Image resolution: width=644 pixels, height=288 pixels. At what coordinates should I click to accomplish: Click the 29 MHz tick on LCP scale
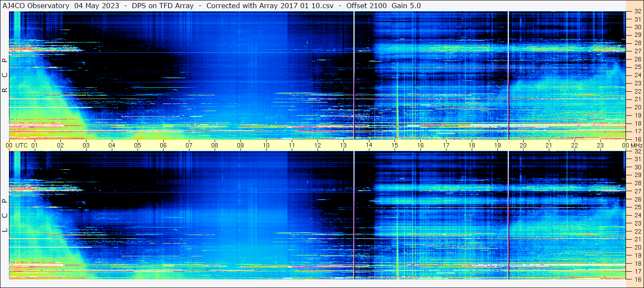(x=637, y=175)
